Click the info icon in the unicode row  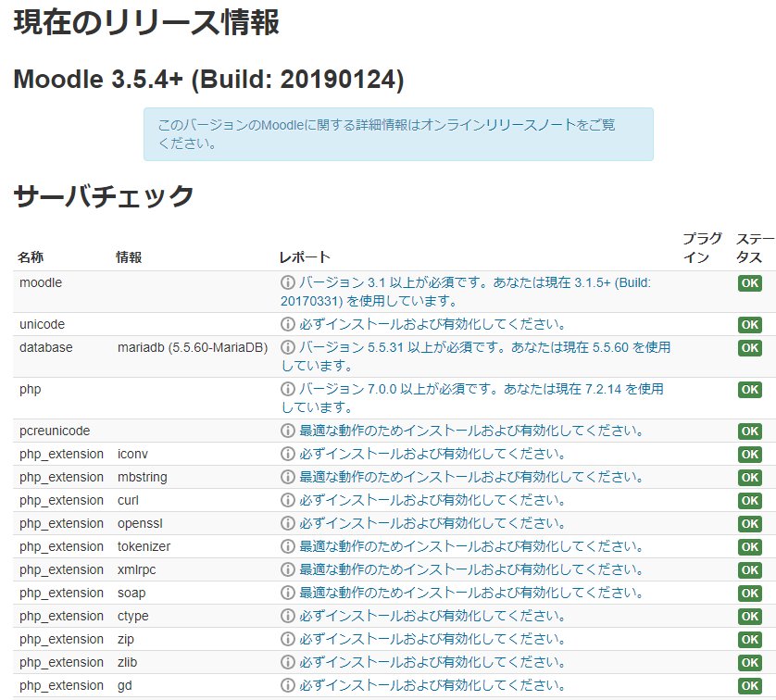tap(288, 324)
